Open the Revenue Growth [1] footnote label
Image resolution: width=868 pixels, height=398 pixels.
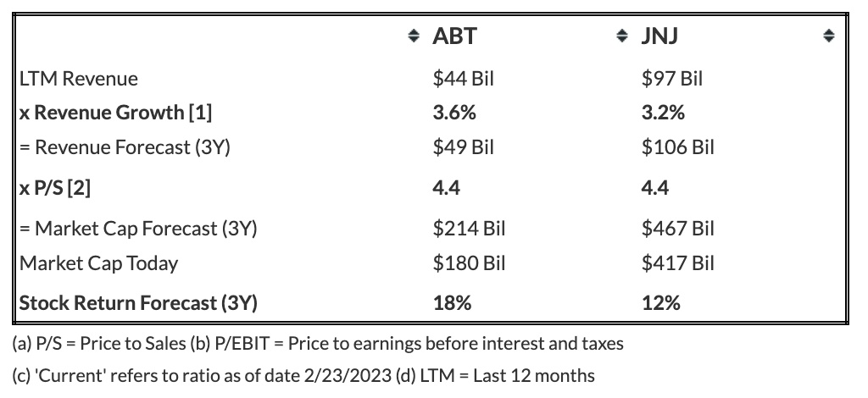point(116,113)
